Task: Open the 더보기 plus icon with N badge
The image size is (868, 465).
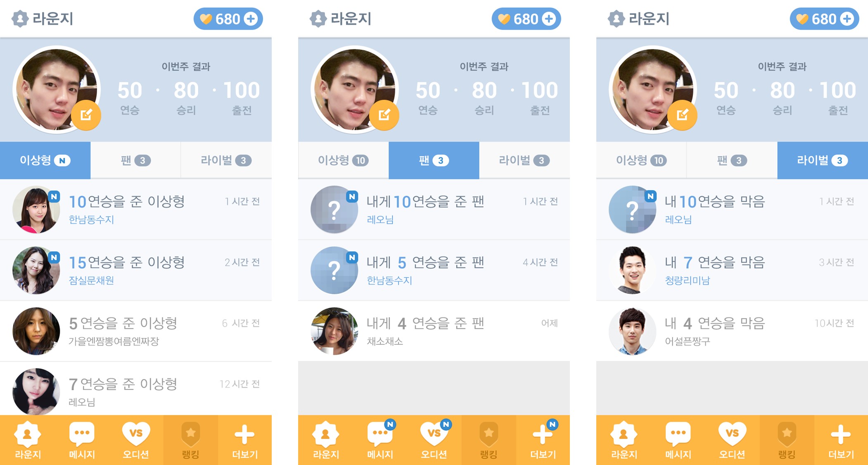Action: [x=543, y=440]
